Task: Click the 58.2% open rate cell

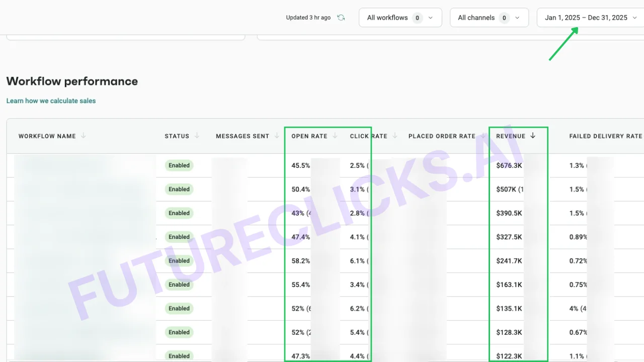Action: click(301, 261)
